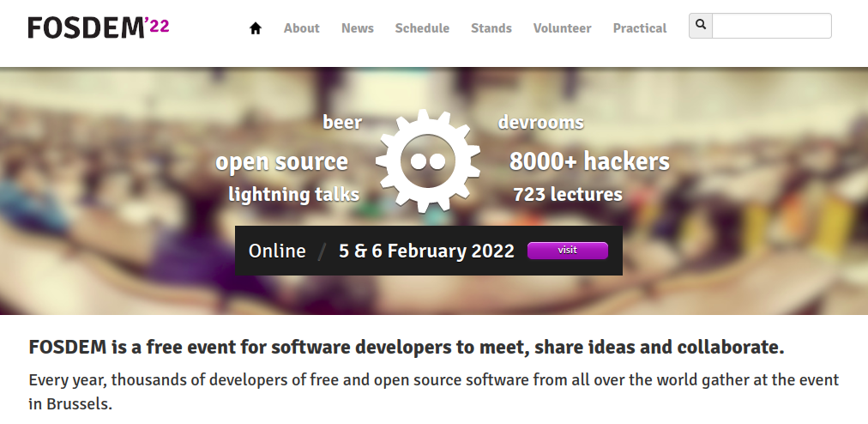This screenshot has height=424, width=868.
Task: Click the '5 & 6 February 2022' date
Action: click(x=427, y=251)
